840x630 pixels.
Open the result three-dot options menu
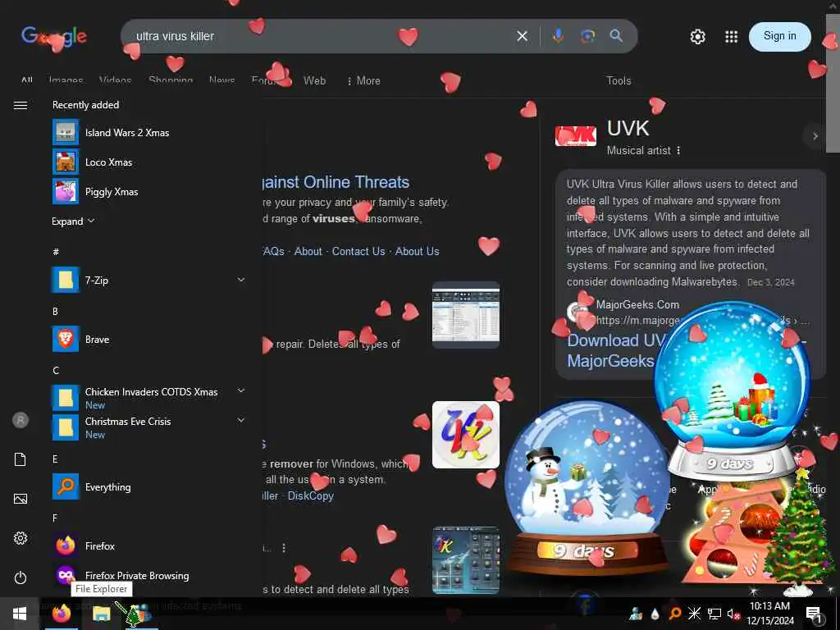pos(284,547)
